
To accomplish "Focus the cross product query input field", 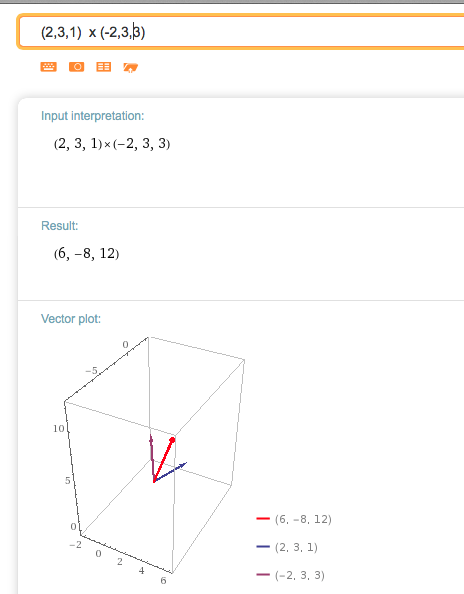I will pyautogui.click(x=241, y=32).
